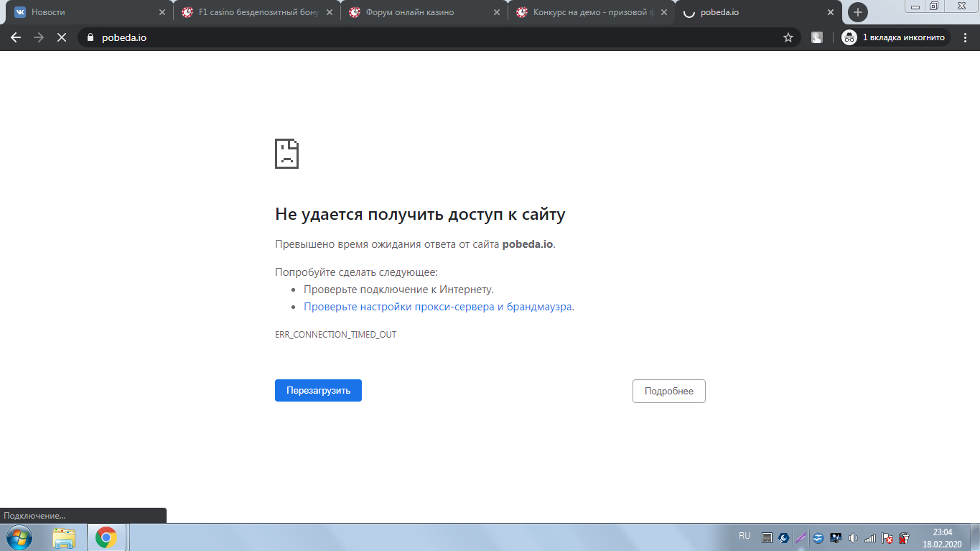Open the volume speaker icon in the tray
The image size is (980, 551).
853,537
